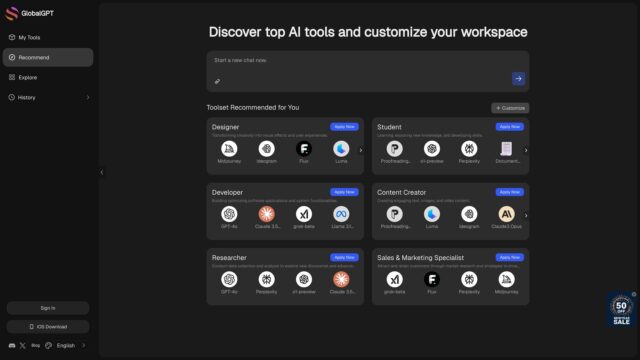Apply the Developer toolset
The height and width of the screenshot is (360, 640).
click(344, 192)
